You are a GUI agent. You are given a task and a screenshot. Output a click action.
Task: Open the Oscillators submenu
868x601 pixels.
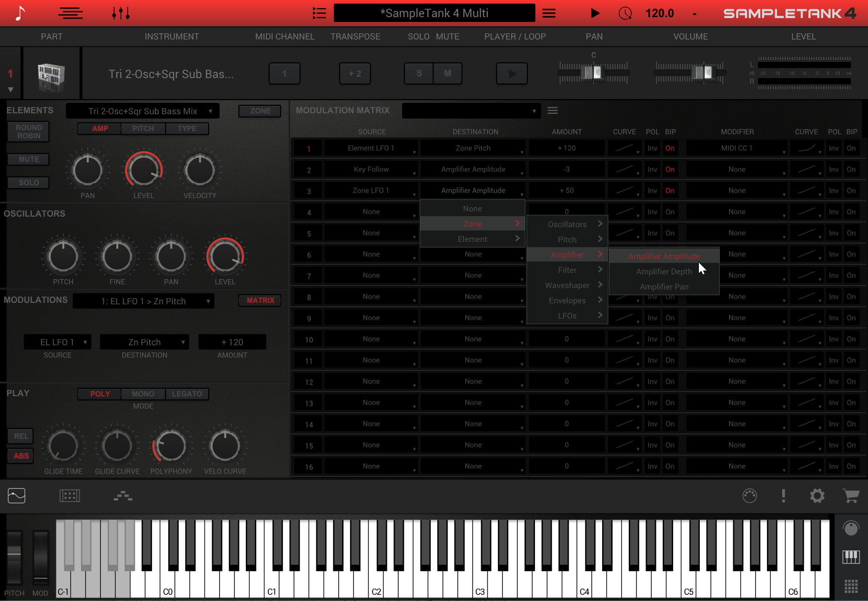[567, 224]
